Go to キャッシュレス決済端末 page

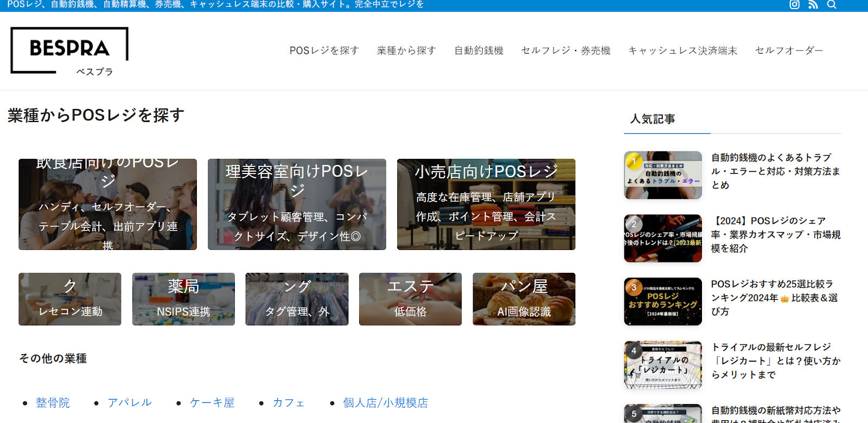[682, 50]
